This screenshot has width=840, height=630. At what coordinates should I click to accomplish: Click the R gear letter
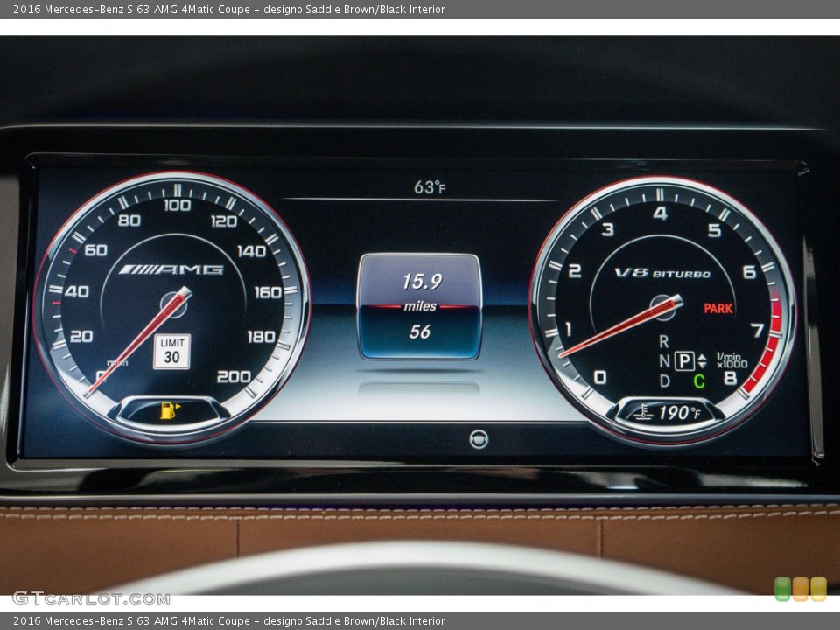(664, 341)
